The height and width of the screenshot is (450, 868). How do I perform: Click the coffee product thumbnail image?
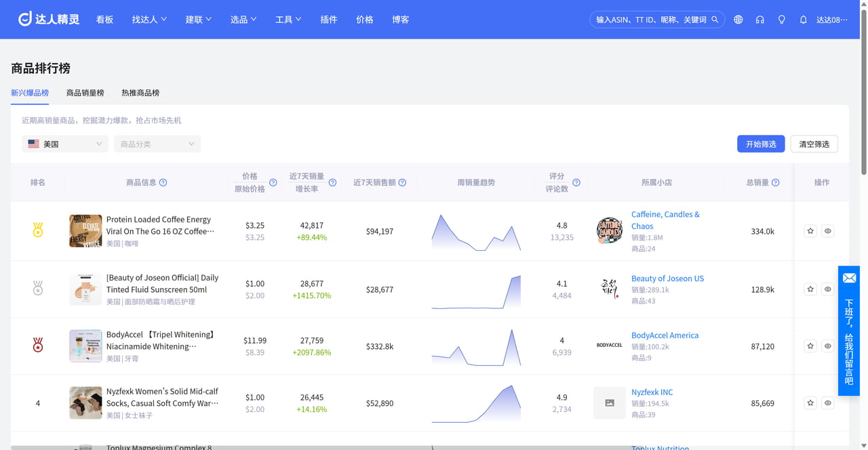85,231
